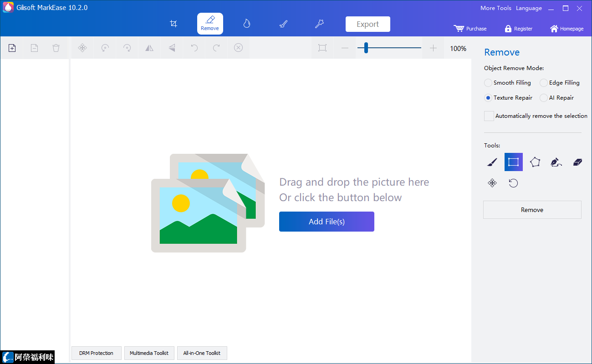
Task: Select the pen freehand tool
Action: click(556, 162)
